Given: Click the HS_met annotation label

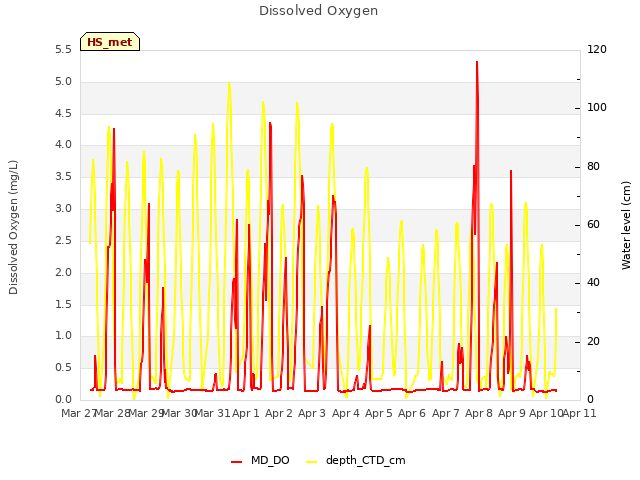Looking at the screenshot, I should (110, 42).
